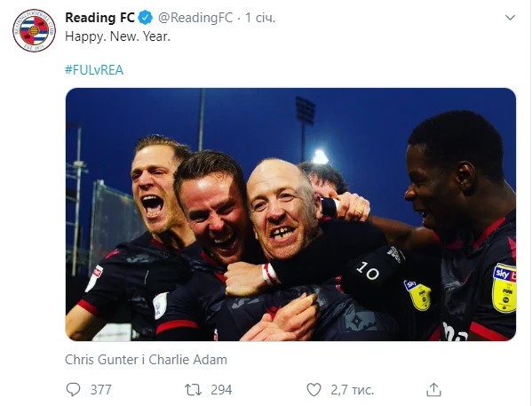Click the reply speech bubble icon
Viewport: 532px width, 406px height.
pos(73,389)
